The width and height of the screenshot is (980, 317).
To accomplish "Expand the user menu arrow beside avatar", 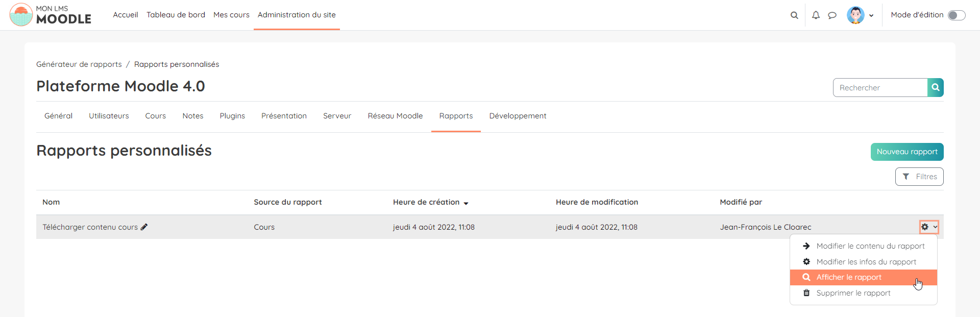I will coord(871,16).
